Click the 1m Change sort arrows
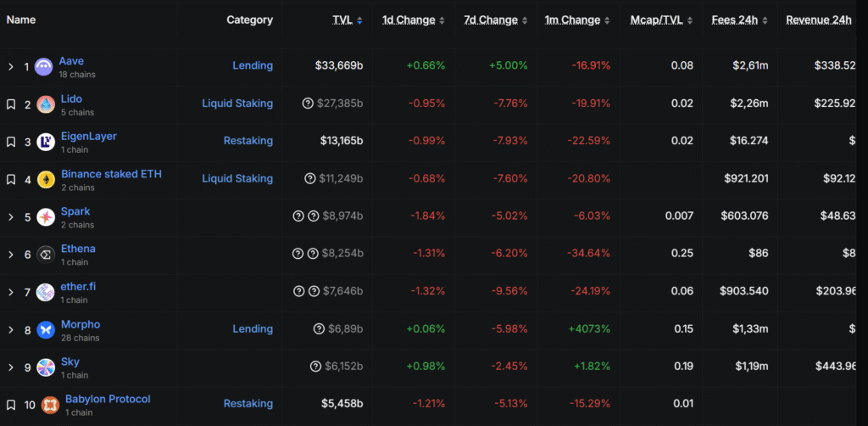This screenshot has width=868, height=426. 607,20
